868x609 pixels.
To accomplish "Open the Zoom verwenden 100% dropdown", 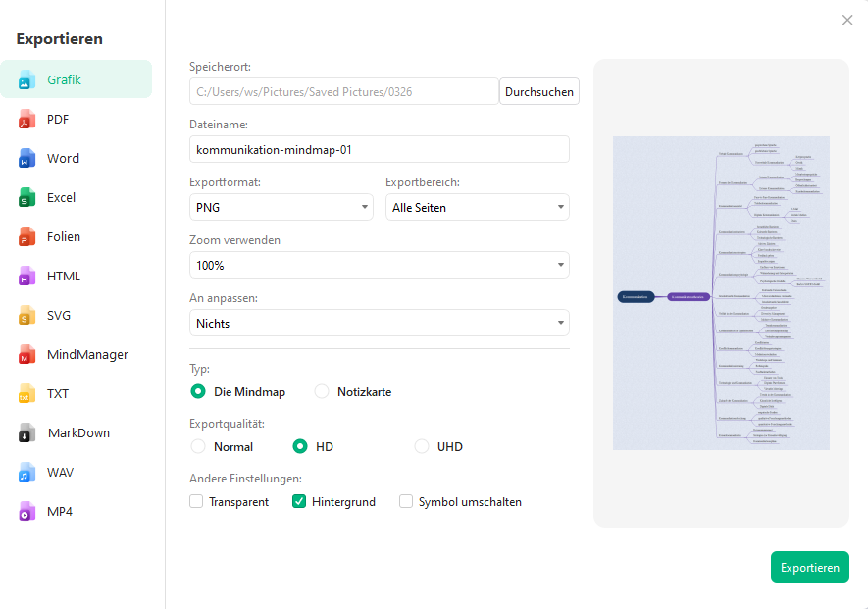I will [379, 265].
